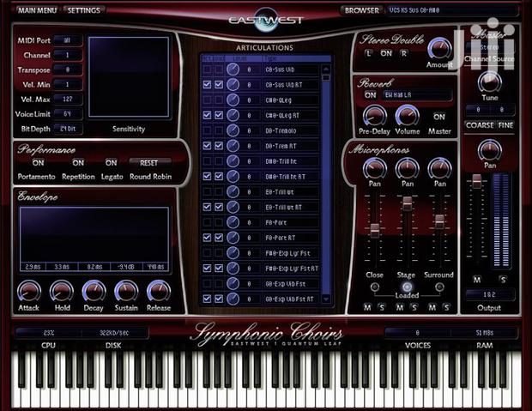Screen dimensions: 532x411
Task: Click the Sustain envelope knob
Action: (126, 292)
